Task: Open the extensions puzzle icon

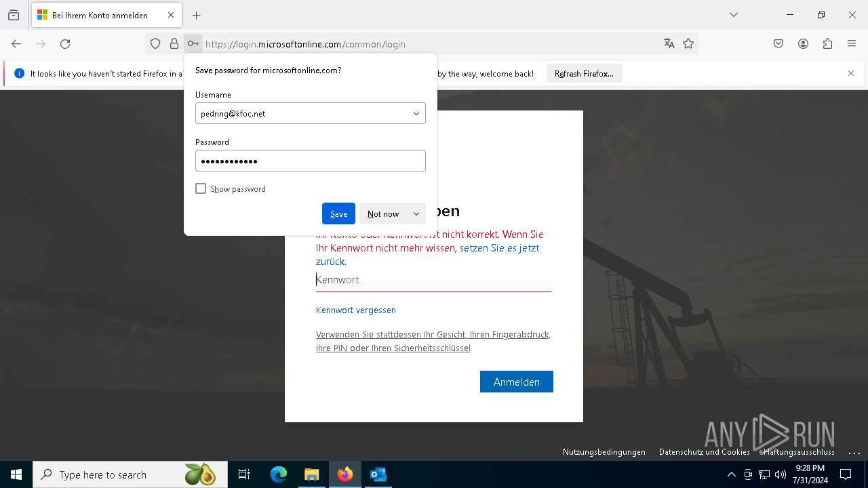Action: coord(827,44)
